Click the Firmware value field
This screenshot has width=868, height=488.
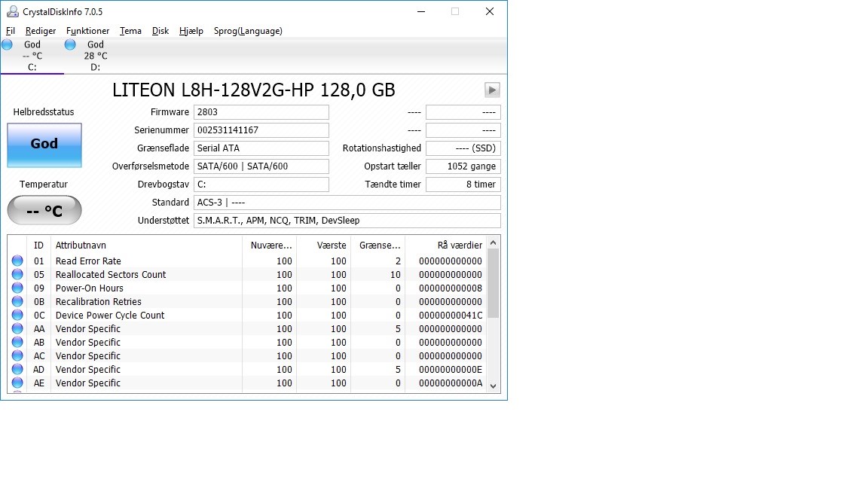point(261,112)
